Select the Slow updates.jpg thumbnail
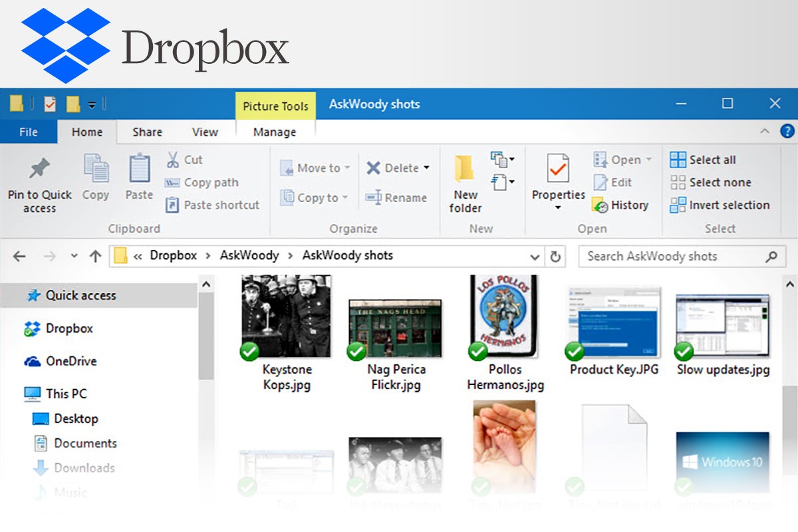Image resolution: width=798 pixels, height=532 pixels. click(722, 326)
